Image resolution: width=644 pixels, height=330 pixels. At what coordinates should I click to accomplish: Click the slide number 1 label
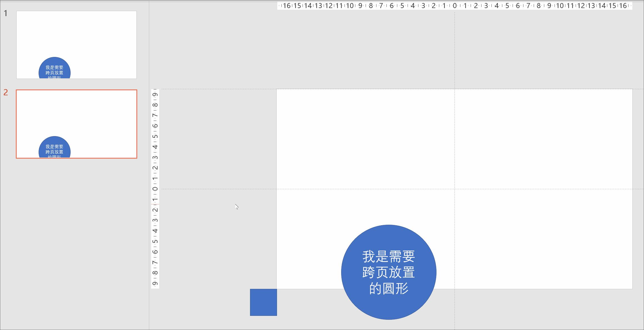click(5, 13)
